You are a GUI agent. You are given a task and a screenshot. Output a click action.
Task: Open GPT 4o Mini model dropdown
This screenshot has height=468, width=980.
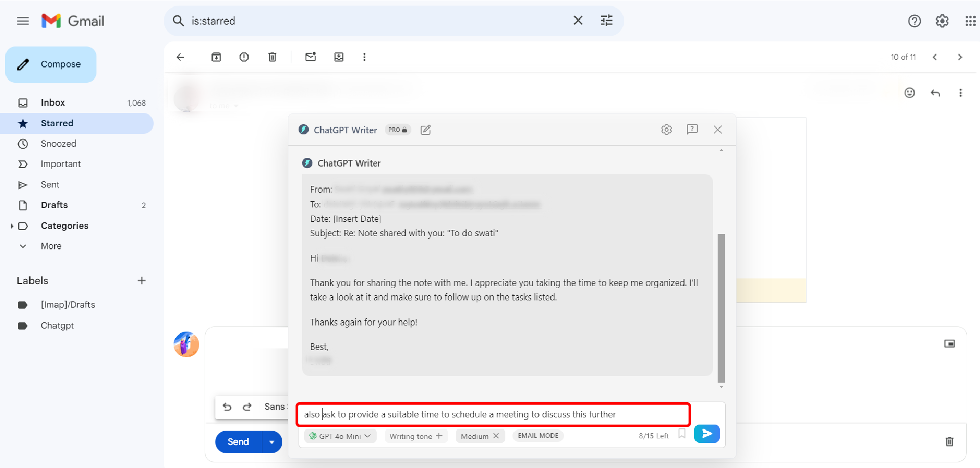[340, 436]
